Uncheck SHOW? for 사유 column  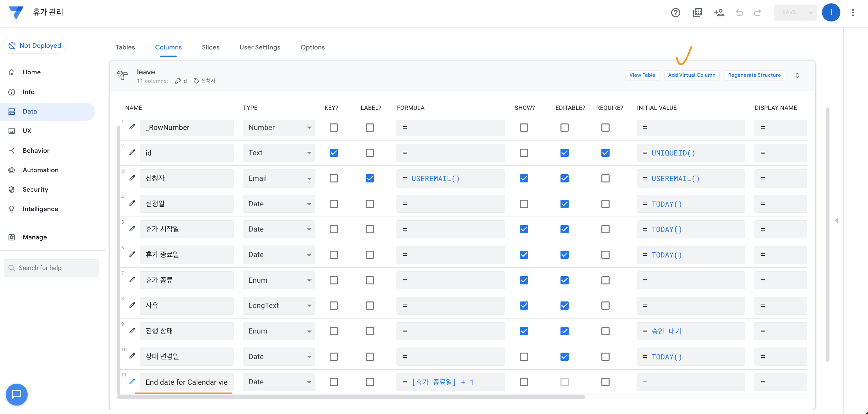pyautogui.click(x=524, y=306)
